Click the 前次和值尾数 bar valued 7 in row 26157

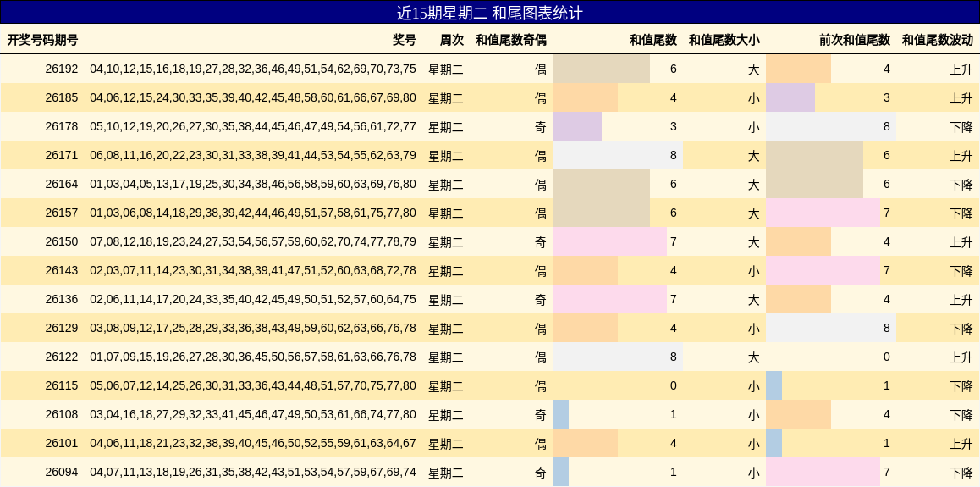pyautogui.click(x=823, y=213)
